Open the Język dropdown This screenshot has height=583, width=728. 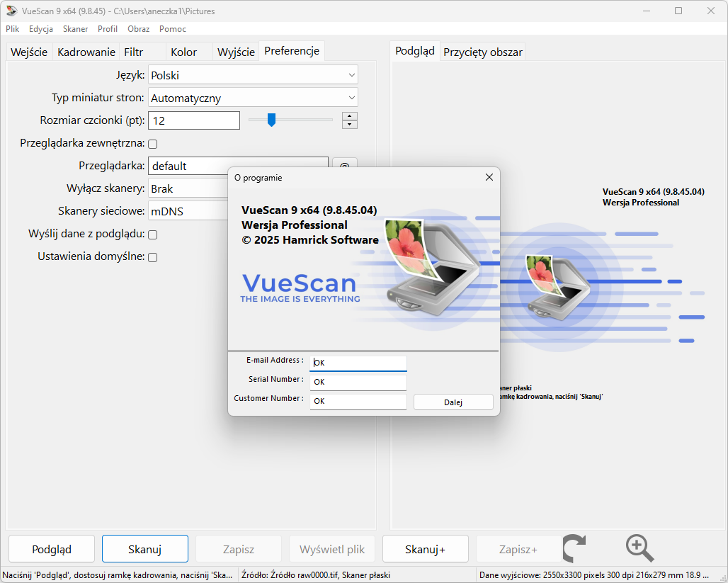[x=253, y=75]
